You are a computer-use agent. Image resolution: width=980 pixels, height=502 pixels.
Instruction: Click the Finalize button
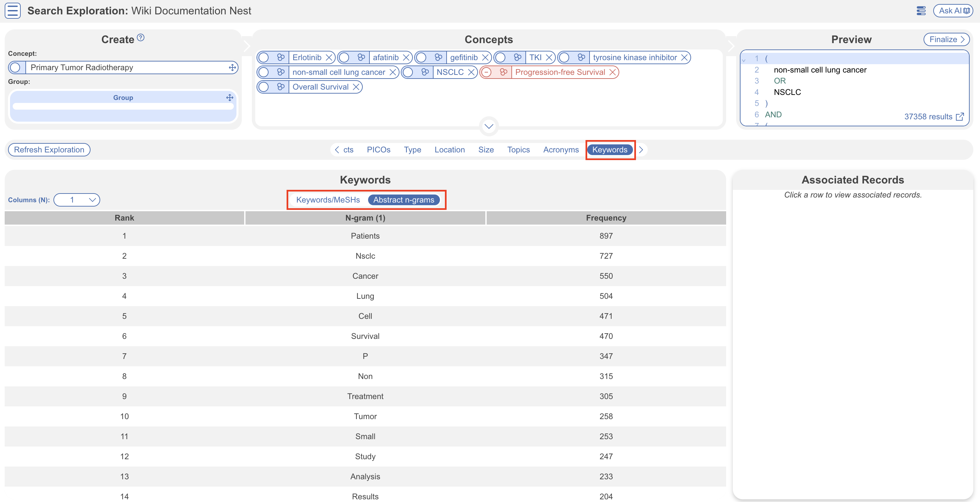pyautogui.click(x=946, y=39)
